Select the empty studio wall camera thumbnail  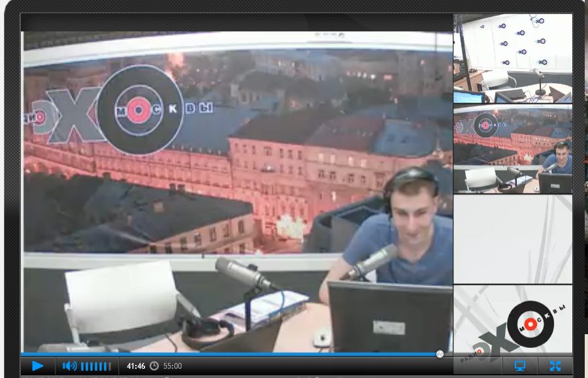pyautogui.click(x=513, y=59)
